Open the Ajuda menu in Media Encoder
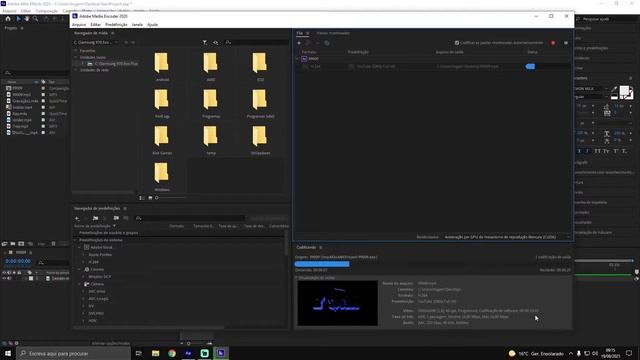The height and width of the screenshot is (360, 640). click(153, 24)
